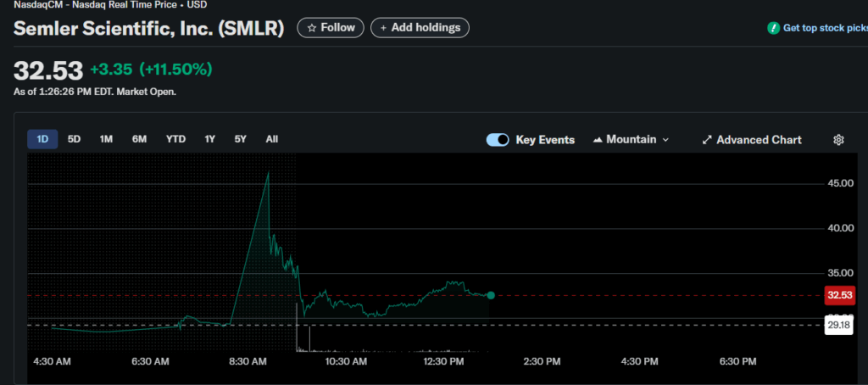868x385 pixels.
Task: Click the Semler Scientific, Inc. (SMLR) title
Action: (149, 29)
